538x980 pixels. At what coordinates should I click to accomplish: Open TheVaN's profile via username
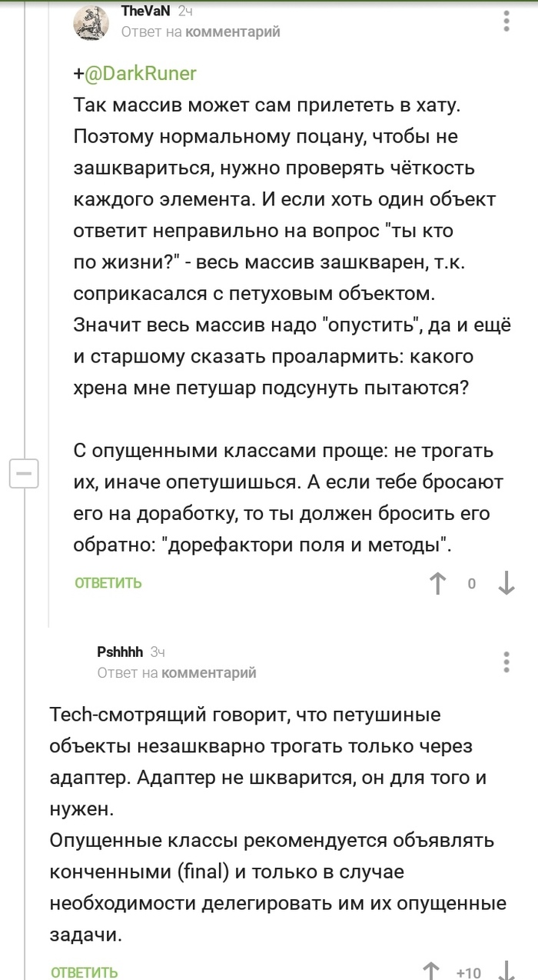pos(146,12)
